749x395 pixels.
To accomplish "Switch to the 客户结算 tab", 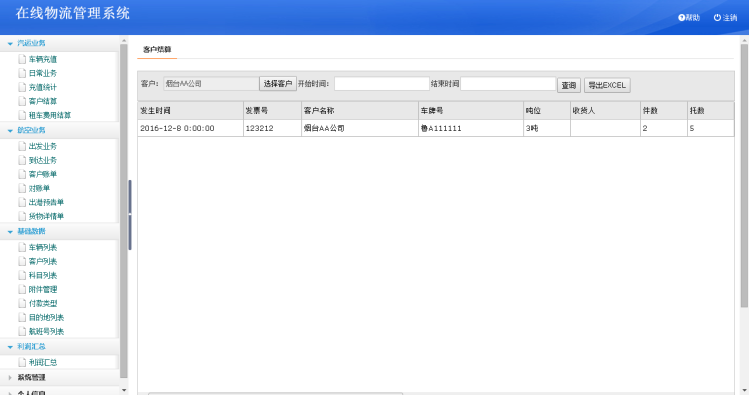I will (x=157, y=49).
